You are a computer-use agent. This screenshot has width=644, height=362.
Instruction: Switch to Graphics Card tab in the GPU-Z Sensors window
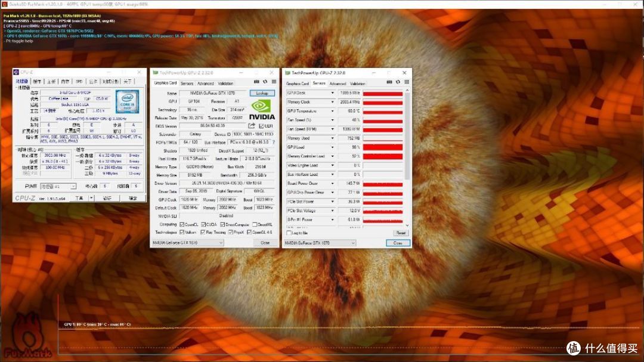pos(298,84)
